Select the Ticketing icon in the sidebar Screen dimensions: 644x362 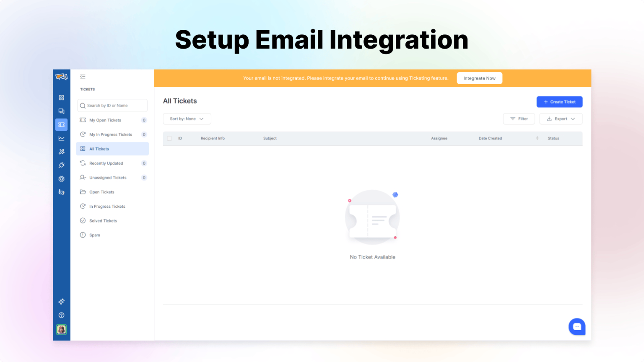point(61,124)
